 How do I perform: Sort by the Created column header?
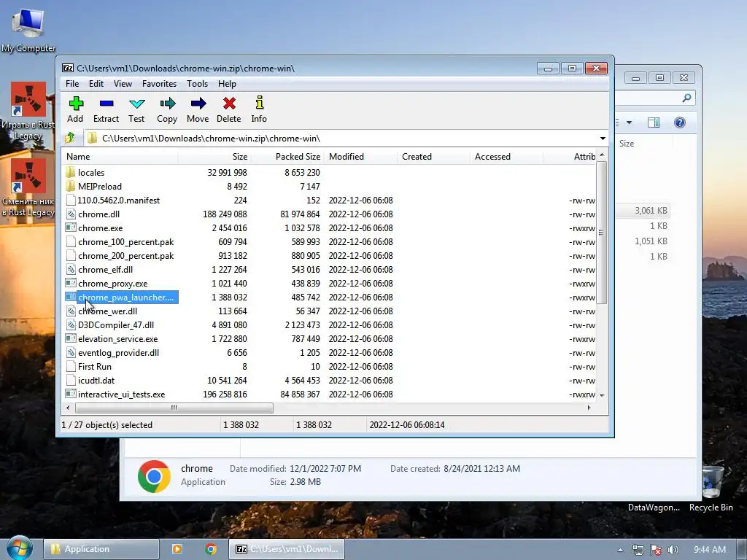433,157
